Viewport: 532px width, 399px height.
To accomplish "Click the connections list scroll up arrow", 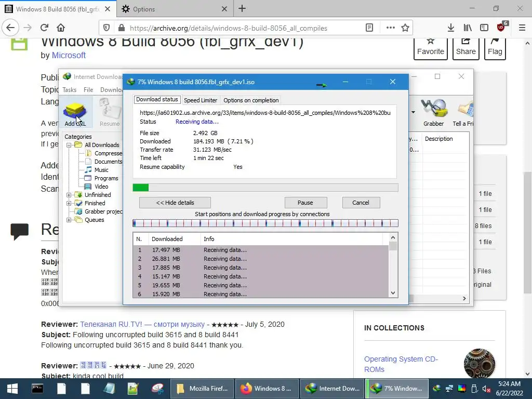I will [x=393, y=237].
